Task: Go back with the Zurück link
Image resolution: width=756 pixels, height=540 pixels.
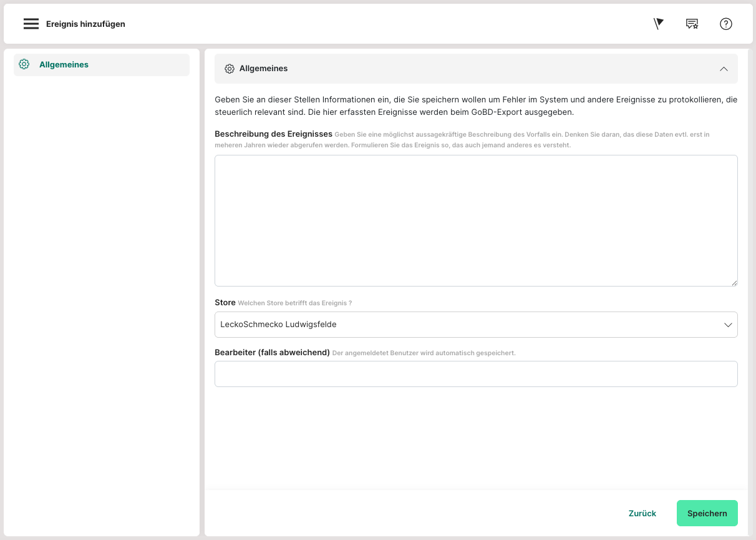Action: pos(642,513)
